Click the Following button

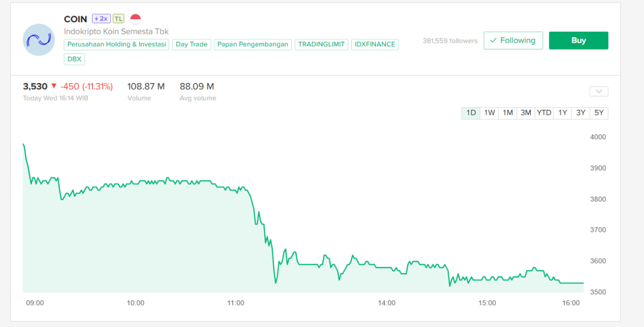[x=513, y=40]
